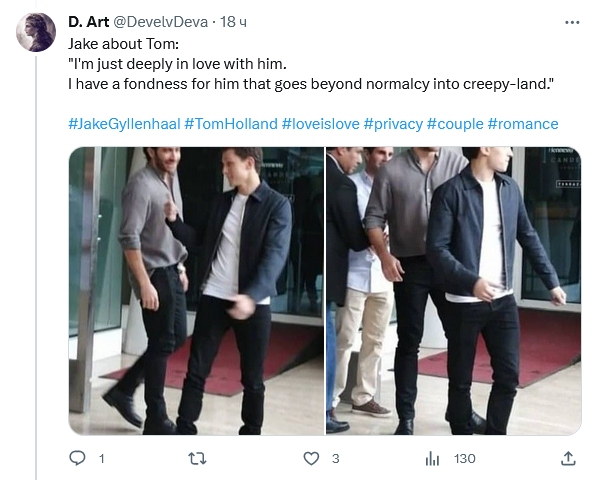This screenshot has width=598, height=480.
Task: Like the tweet with the heart icon
Action: pyautogui.click(x=311, y=458)
